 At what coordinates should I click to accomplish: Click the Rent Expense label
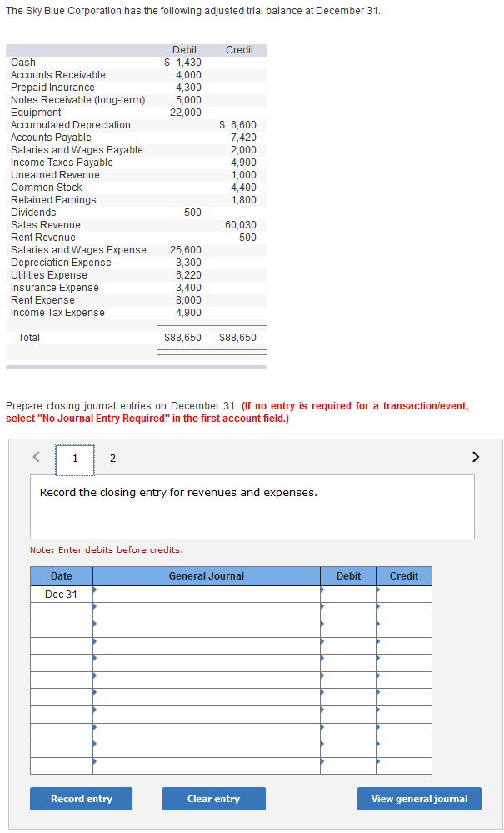tap(42, 300)
